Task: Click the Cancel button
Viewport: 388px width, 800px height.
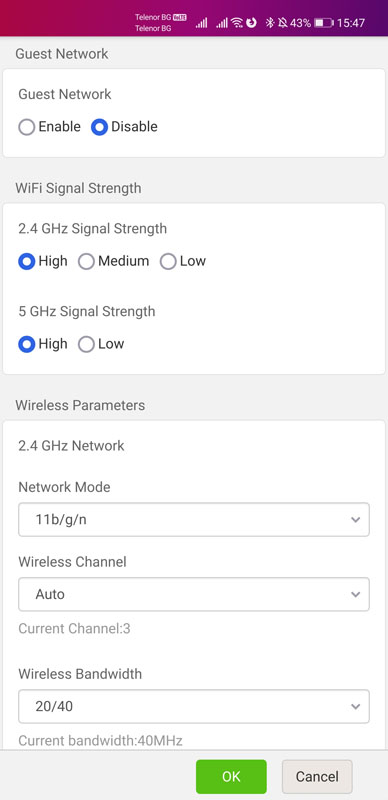Action: point(317,777)
